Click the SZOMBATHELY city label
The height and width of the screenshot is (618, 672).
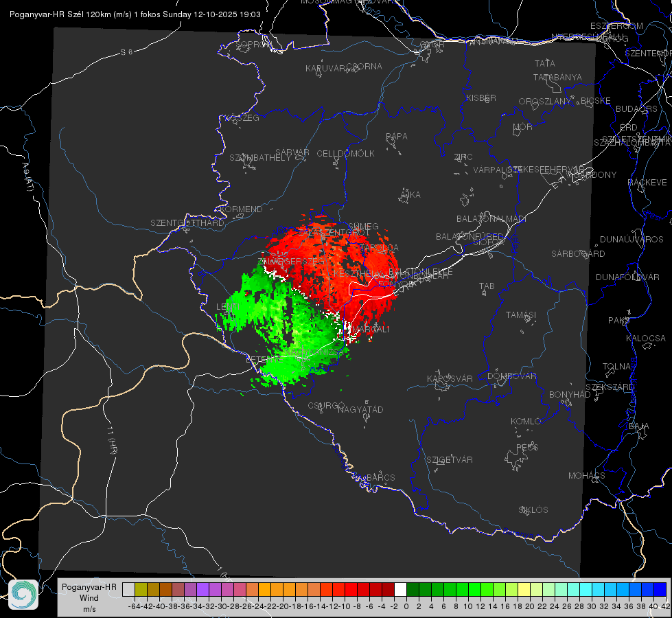[260, 158]
